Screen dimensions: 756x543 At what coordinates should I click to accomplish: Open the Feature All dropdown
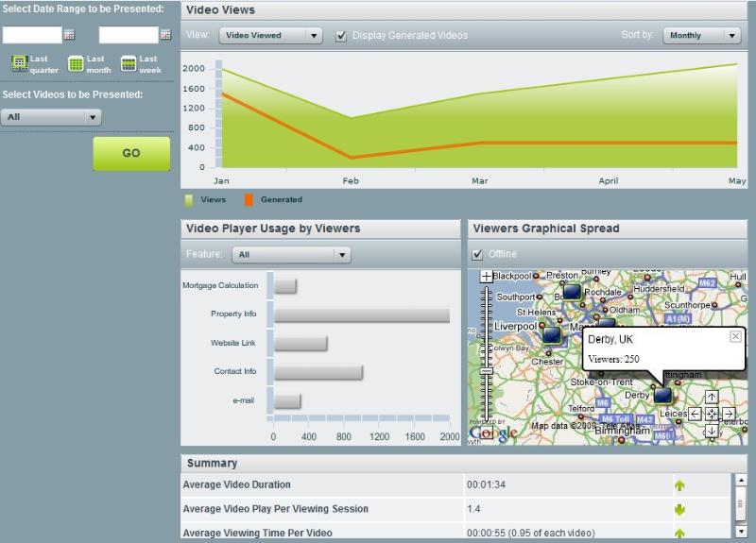coord(291,254)
